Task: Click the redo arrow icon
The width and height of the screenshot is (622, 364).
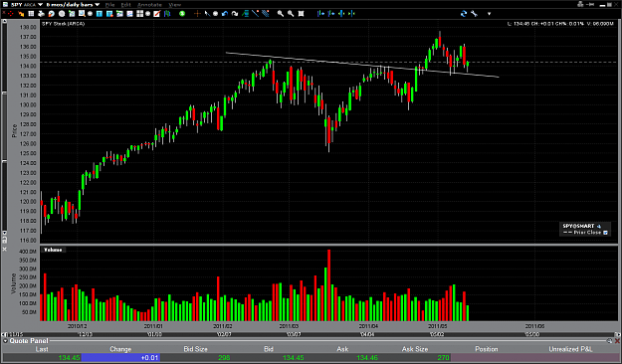Action: coord(235,14)
